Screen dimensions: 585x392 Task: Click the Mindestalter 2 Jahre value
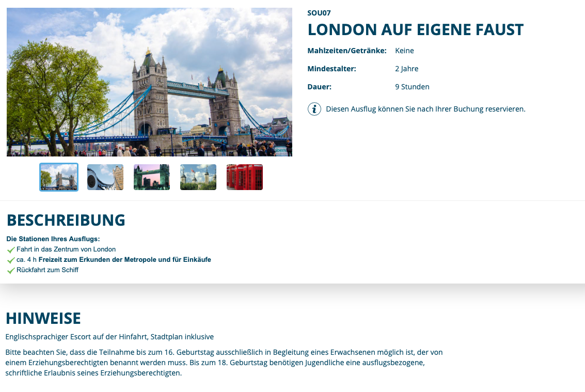tap(407, 69)
